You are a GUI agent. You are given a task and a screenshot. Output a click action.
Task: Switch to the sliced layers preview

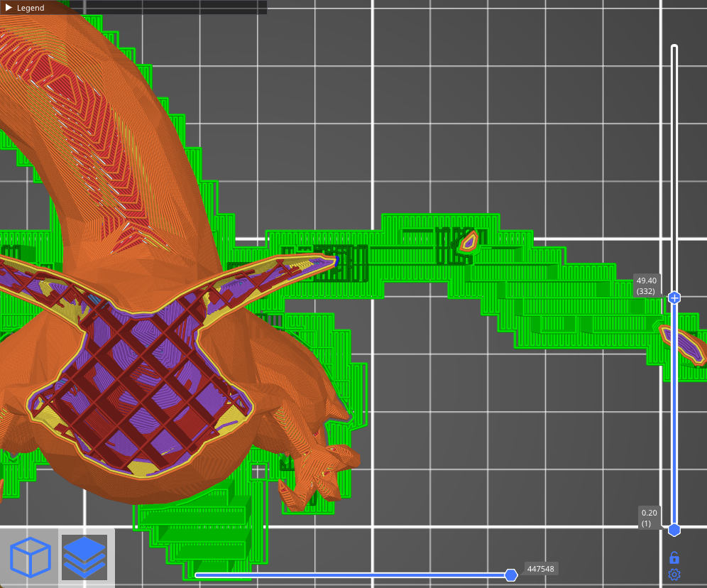84,557
